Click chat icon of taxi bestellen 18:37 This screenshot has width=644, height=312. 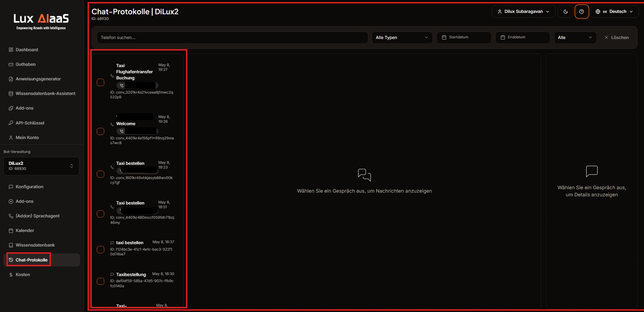112,243
